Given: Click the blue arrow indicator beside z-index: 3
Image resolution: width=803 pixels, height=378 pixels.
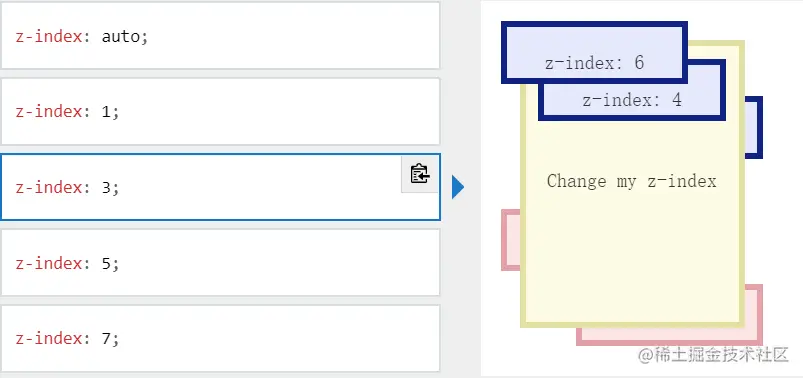Looking at the screenshot, I should (458, 187).
